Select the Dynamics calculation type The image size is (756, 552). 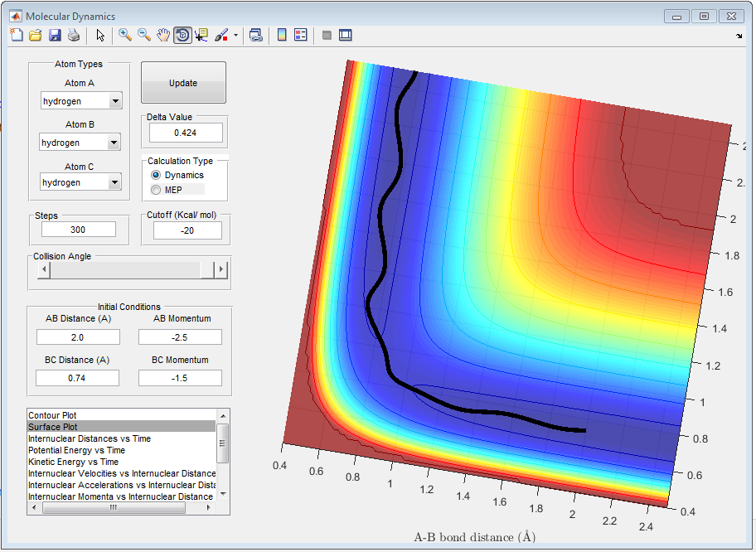tap(156, 176)
